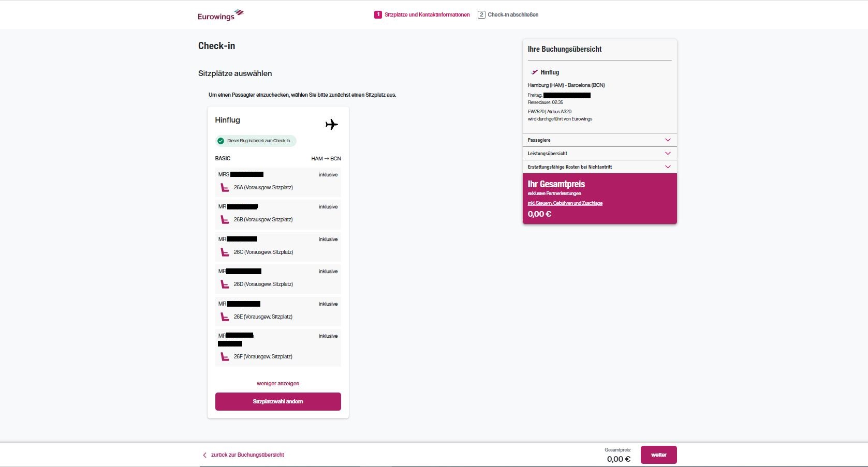Click the small plane icon beside Hinflug summary
Screen dimensions: 868x467
tap(534, 72)
